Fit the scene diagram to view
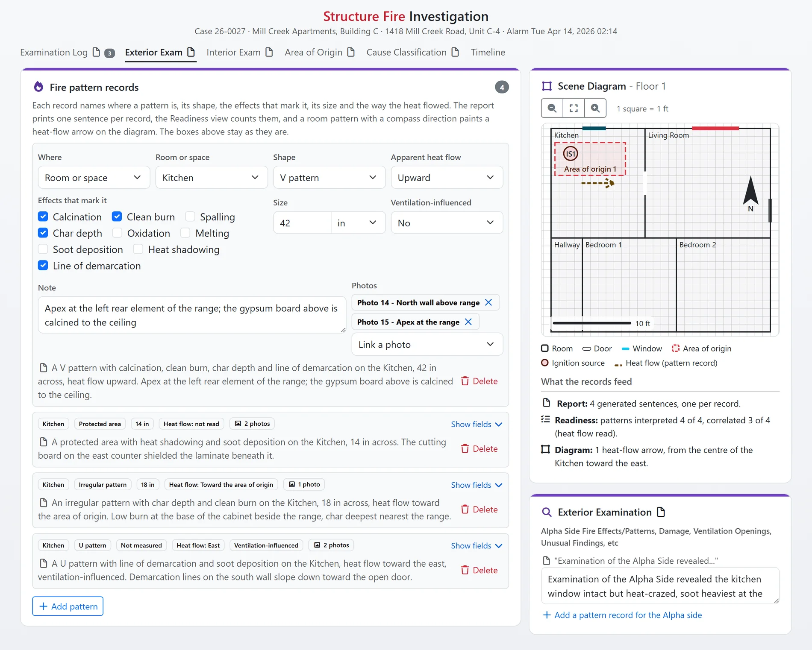The height and width of the screenshot is (650, 812). pyautogui.click(x=574, y=108)
